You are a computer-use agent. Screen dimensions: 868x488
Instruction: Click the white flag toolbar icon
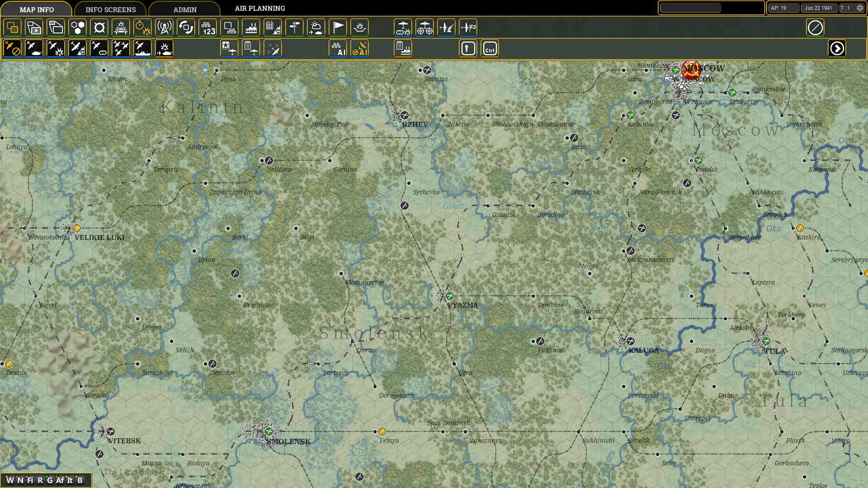point(338,28)
